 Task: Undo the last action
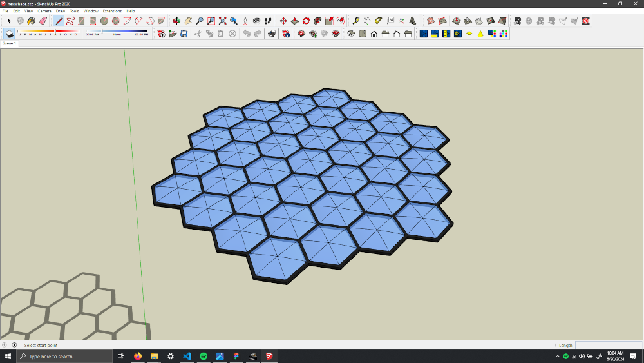pos(247,34)
